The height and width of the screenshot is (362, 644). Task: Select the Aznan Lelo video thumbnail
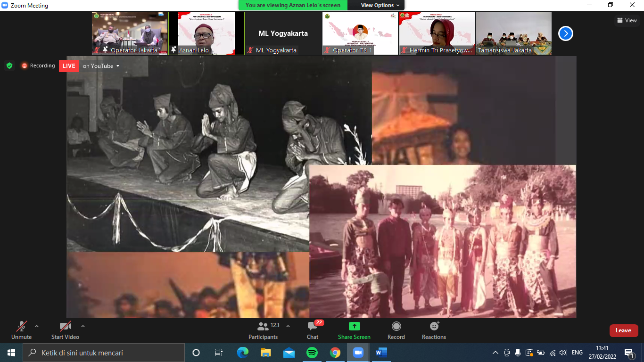[206, 33]
